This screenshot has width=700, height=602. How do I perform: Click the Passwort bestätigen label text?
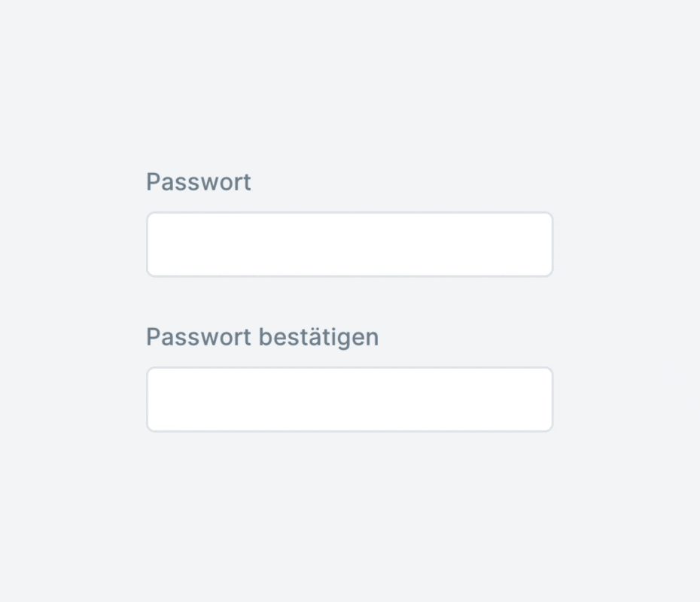263,337
